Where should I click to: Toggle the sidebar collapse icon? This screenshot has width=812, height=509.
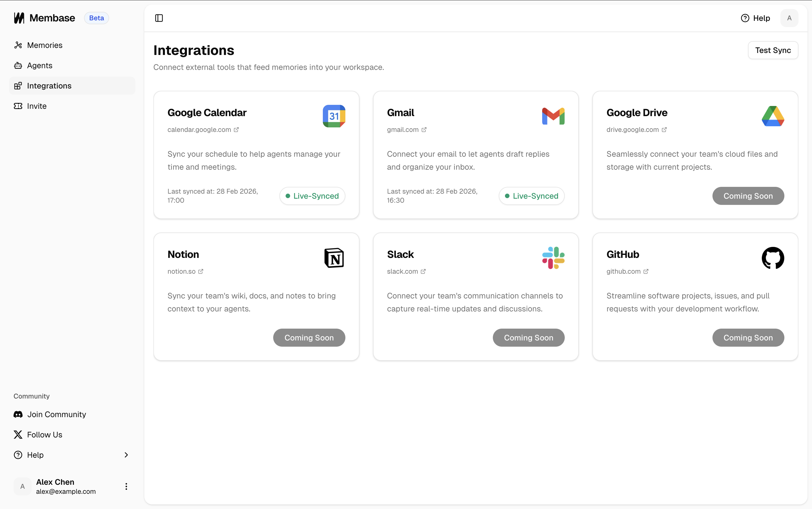[x=159, y=18]
